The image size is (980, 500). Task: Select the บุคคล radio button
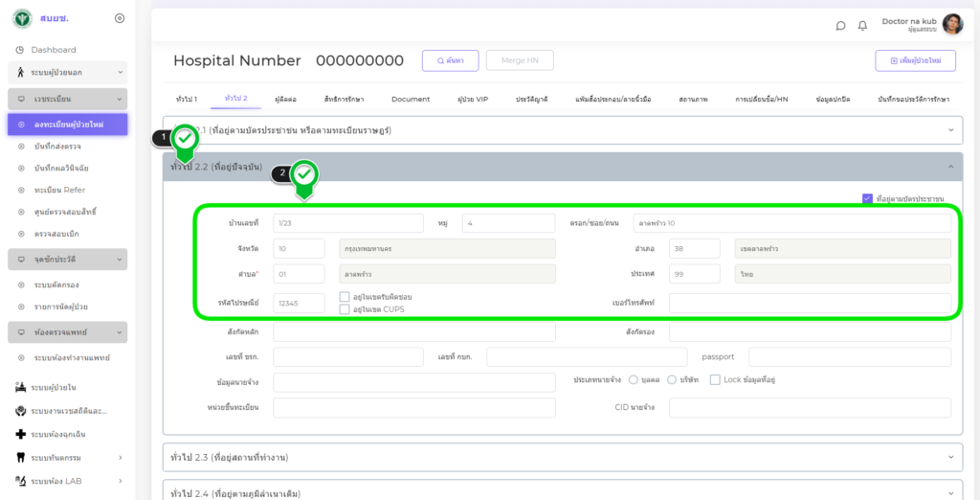click(645, 380)
